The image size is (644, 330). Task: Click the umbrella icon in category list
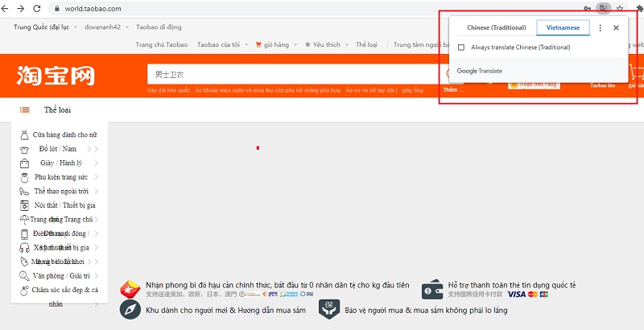point(24,220)
